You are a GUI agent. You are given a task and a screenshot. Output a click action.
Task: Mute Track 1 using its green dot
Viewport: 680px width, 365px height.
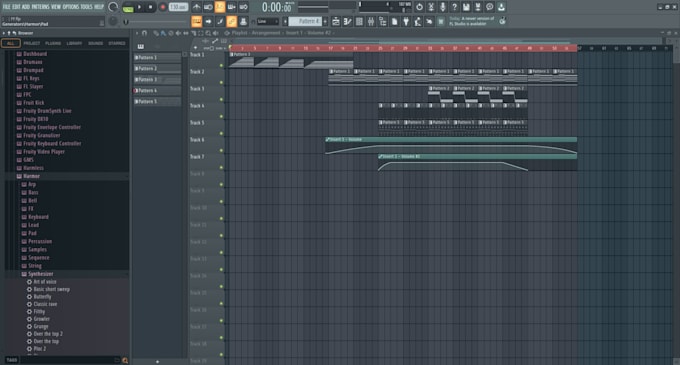point(221,65)
